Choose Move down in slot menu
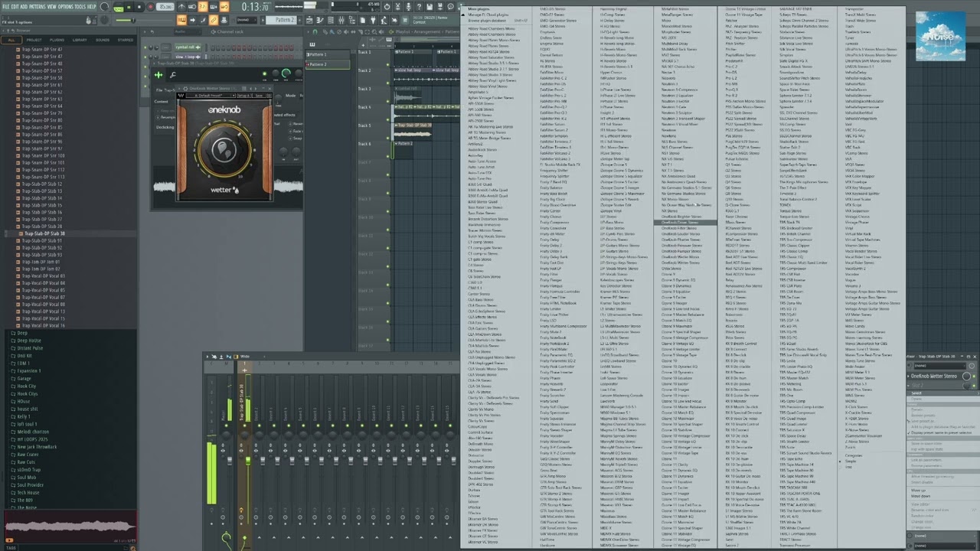The width and height of the screenshot is (980, 551). [x=920, y=496]
